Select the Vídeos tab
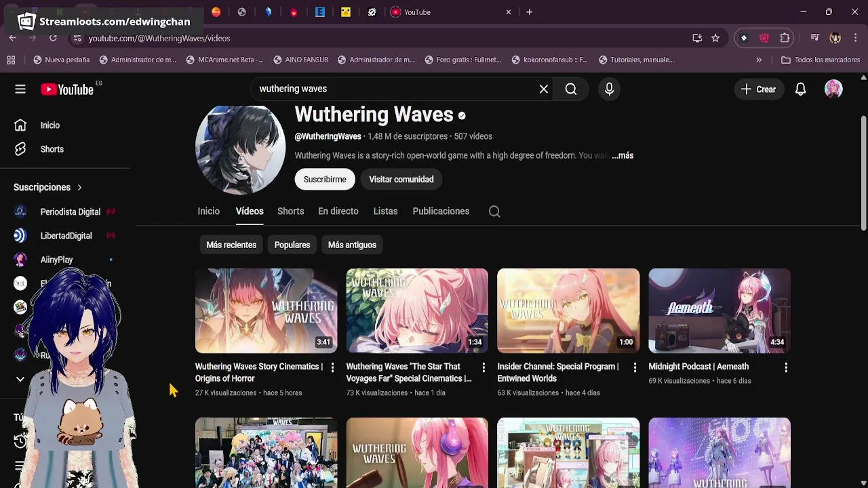The width and height of the screenshot is (868, 488). pyautogui.click(x=250, y=211)
